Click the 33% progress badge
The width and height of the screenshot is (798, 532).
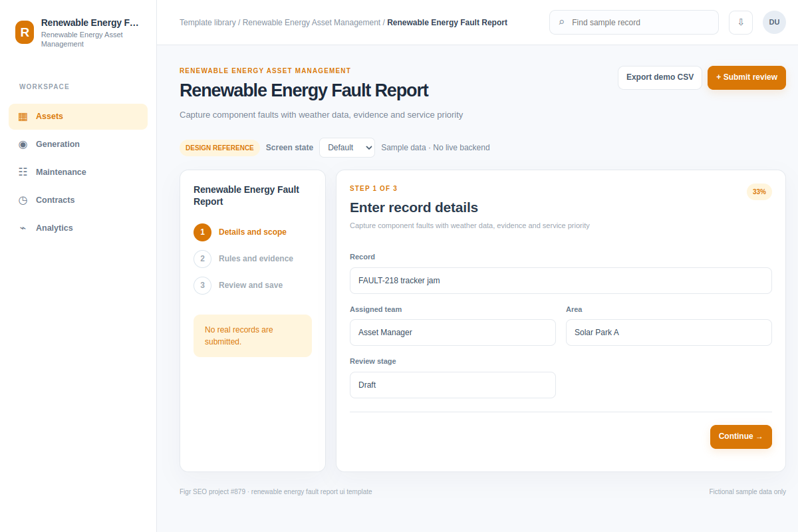pos(759,192)
